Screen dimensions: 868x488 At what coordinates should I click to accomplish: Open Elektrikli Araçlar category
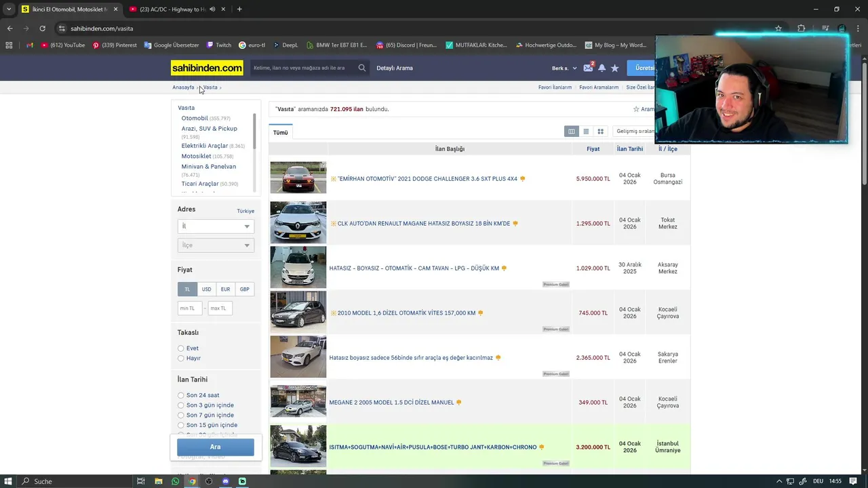pyautogui.click(x=205, y=146)
